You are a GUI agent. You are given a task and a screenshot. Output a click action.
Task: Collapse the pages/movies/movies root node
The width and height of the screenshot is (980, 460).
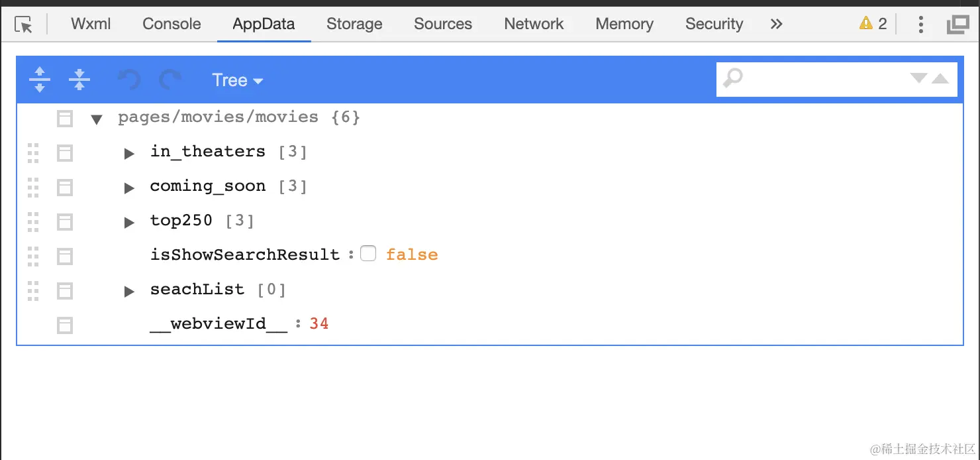(97, 119)
